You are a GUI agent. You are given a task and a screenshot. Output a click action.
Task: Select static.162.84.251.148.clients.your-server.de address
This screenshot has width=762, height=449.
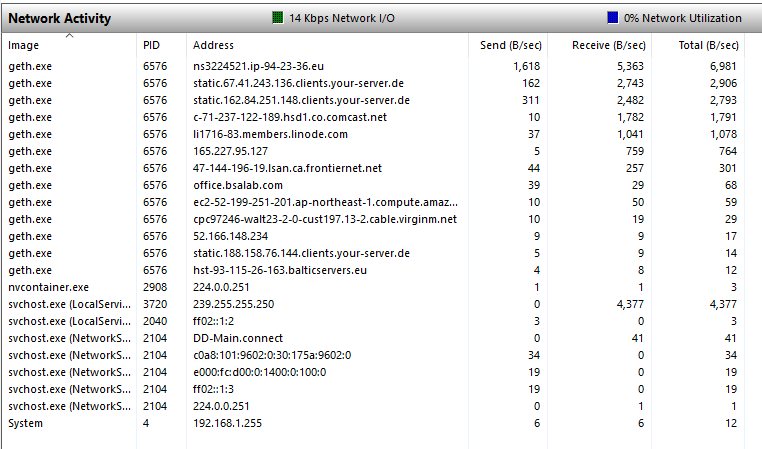point(301,100)
